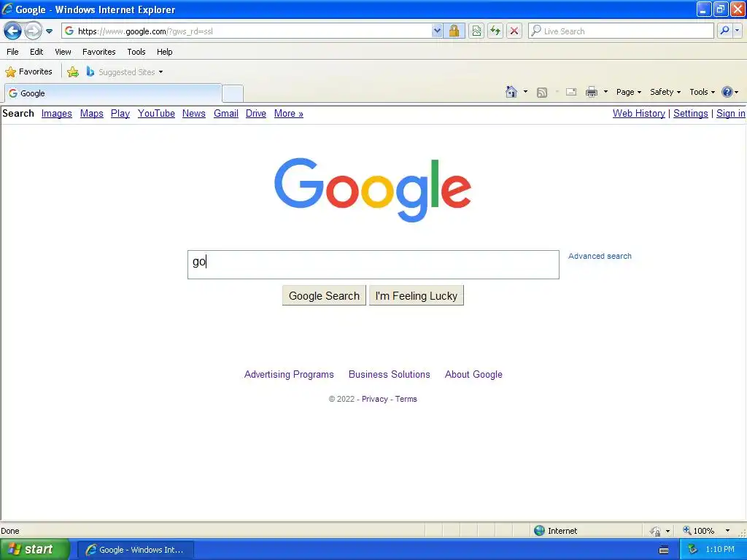Click inside the Live Search box
This screenshot has width=747, height=560.
[x=622, y=31]
